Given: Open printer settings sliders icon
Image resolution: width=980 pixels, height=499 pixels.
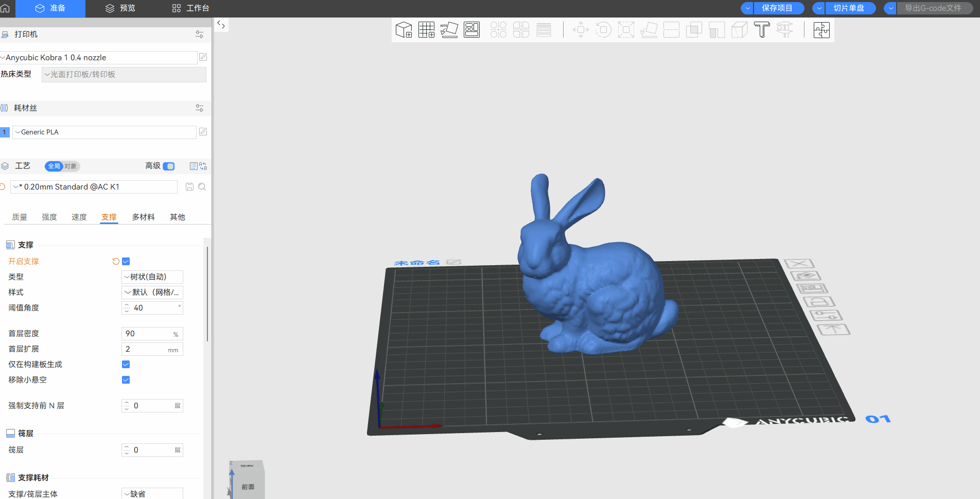Looking at the screenshot, I should tap(199, 35).
